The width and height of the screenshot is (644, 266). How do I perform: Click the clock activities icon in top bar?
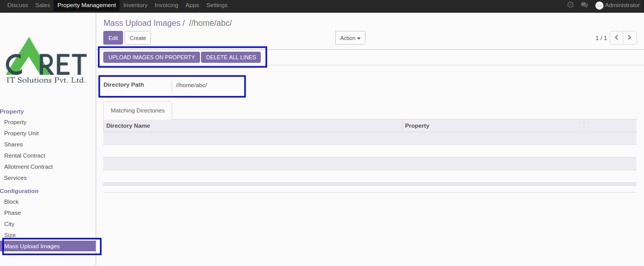tap(571, 5)
